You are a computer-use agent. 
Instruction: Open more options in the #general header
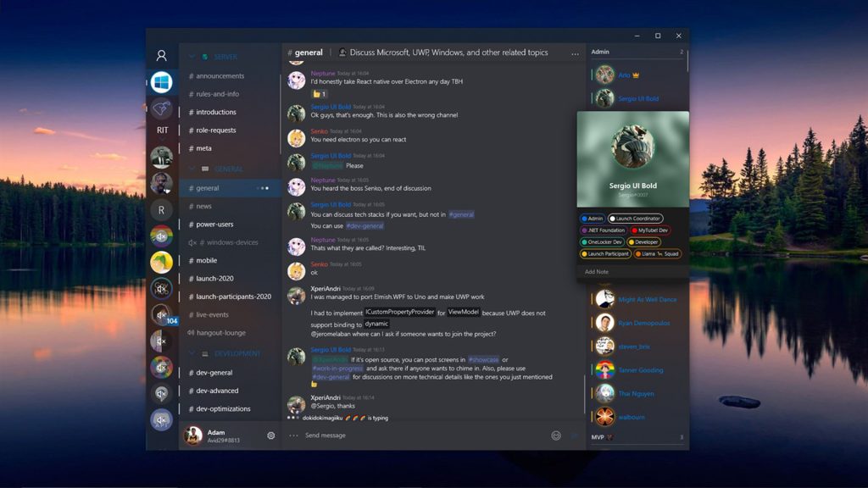pos(575,52)
